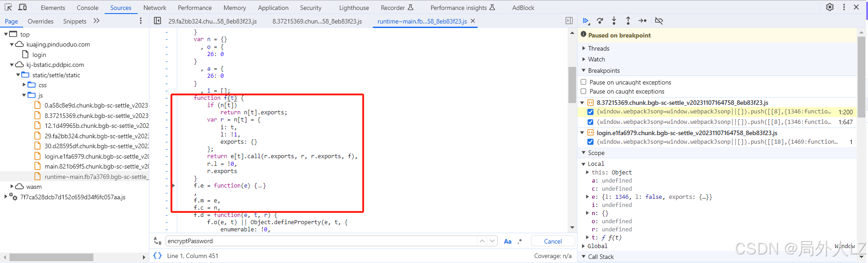The height and width of the screenshot is (263, 868).
Task: Open the Recorder tab
Action: [397, 8]
